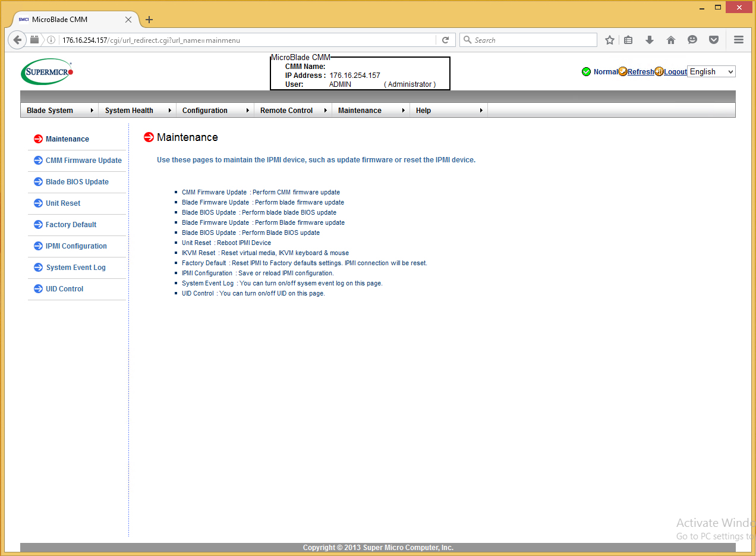
Task: Open CMM Firmware Update in sidebar
Action: [x=84, y=161]
